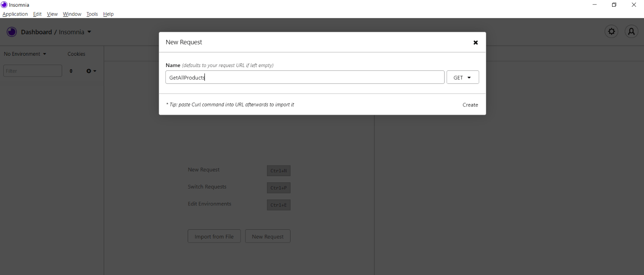Viewport: 644px width, 275px height.
Task: Open Insomnia settings via the gear icon
Action: pyautogui.click(x=611, y=31)
